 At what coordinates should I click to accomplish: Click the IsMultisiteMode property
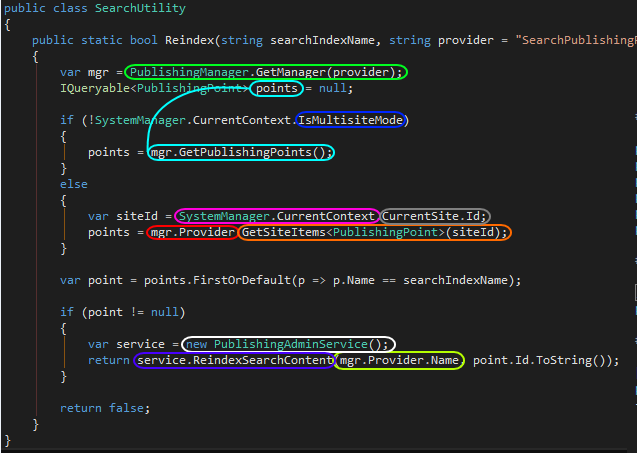tap(350, 120)
